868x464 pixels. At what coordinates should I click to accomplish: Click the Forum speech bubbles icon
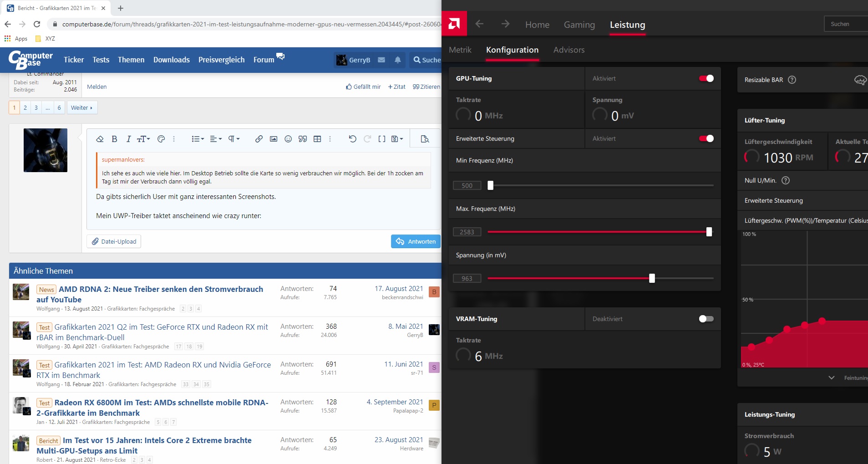(x=280, y=56)
